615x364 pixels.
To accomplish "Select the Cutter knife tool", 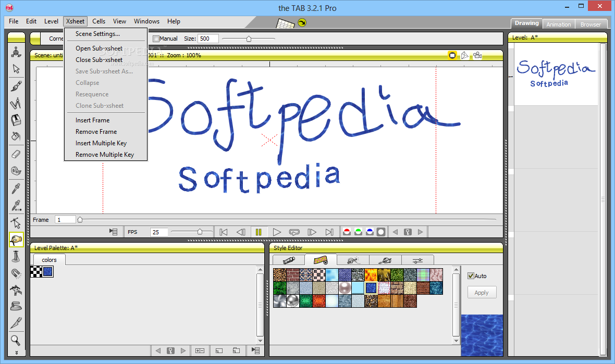I will coord(16,323).
